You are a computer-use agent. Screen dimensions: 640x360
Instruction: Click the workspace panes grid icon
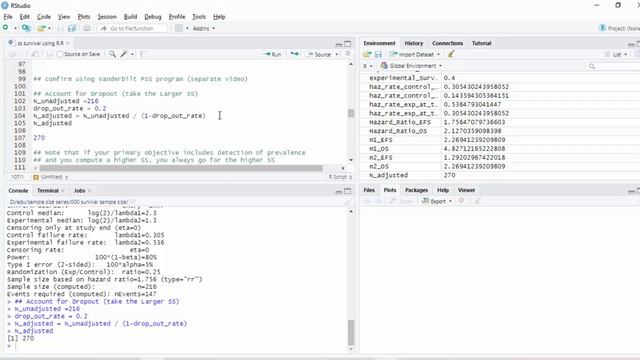point(179,28)
